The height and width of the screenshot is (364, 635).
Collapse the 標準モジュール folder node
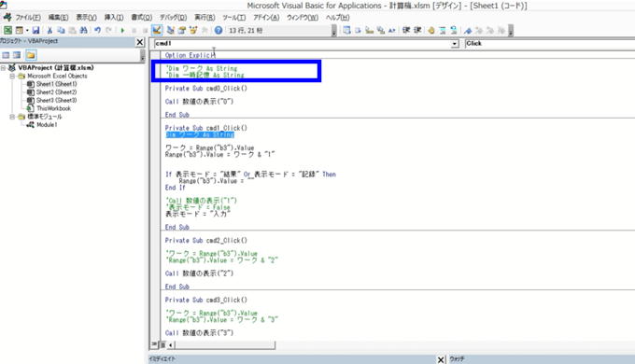pyautogui.click(x=12, y=117)
